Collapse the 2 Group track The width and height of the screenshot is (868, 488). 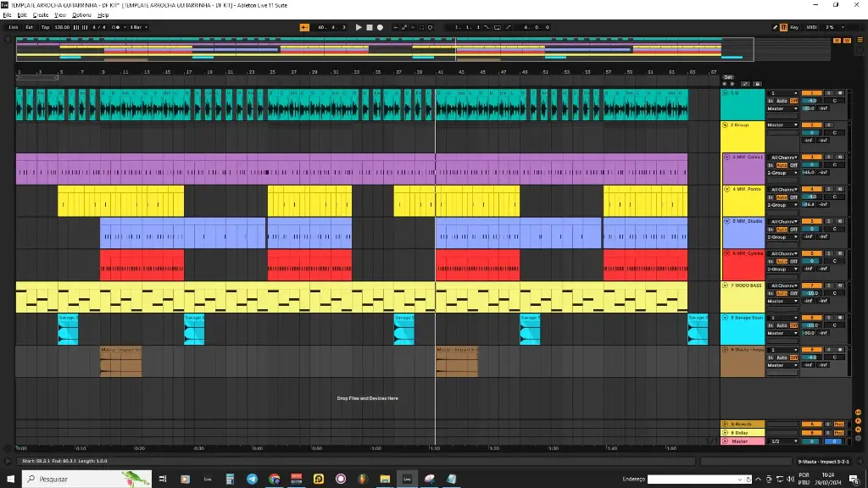click(x=726, y=125)
